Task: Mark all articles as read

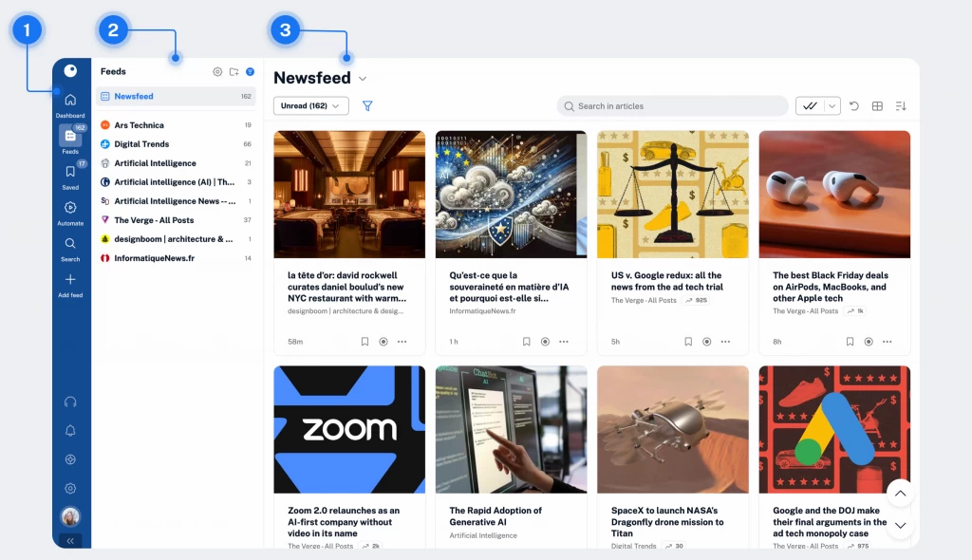Action: (x=812, y=105)
